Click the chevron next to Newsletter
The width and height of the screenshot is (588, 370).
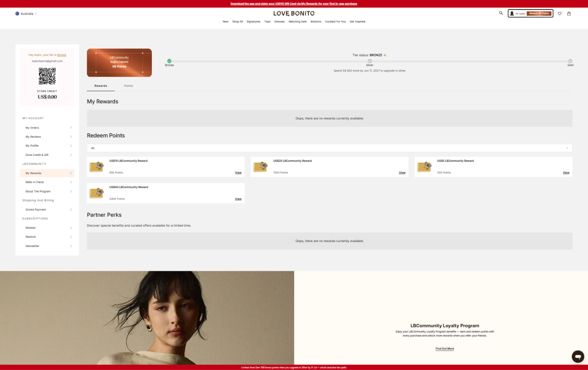(x=71, y=246)
